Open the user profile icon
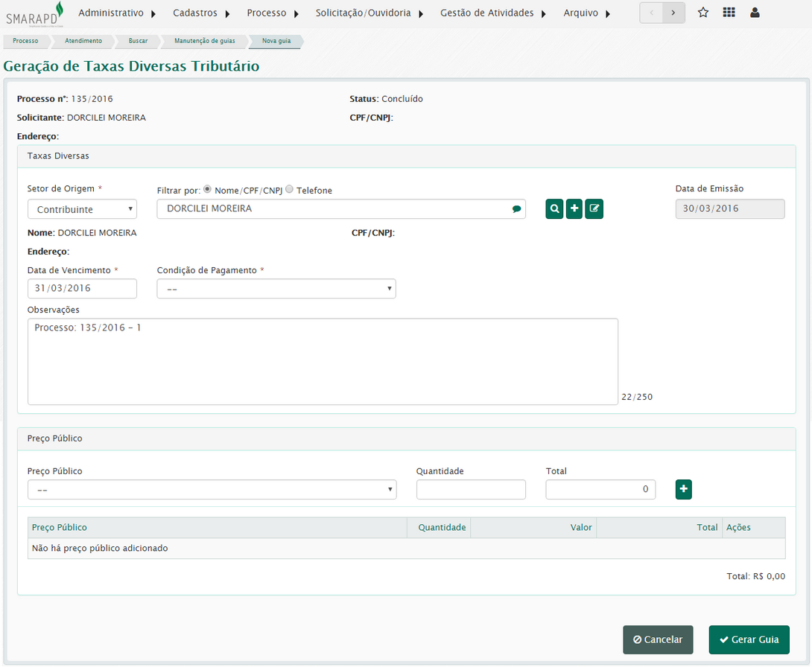The image size is (812, 667). coord(755,13)
